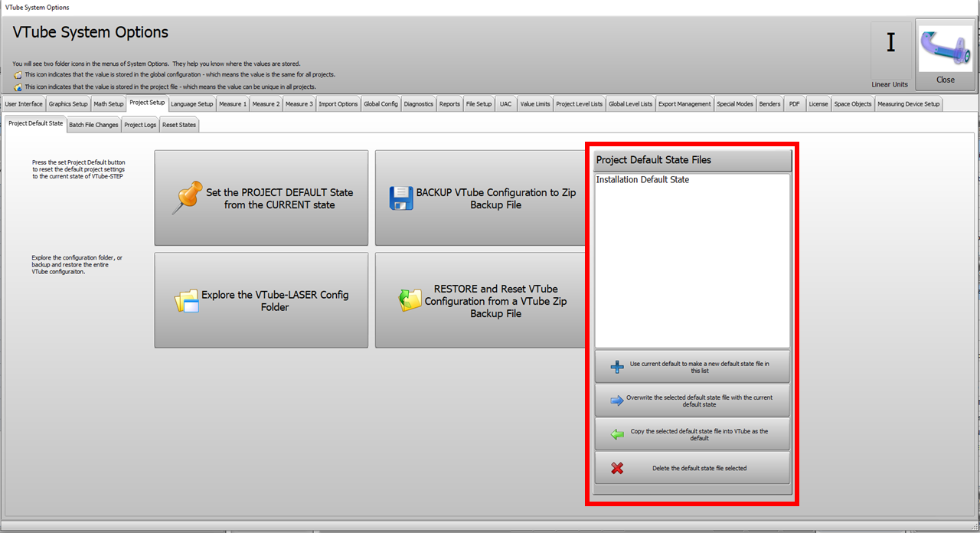
Task: Open the Measuring Device Setup tab
Action: tap(909, 104)
